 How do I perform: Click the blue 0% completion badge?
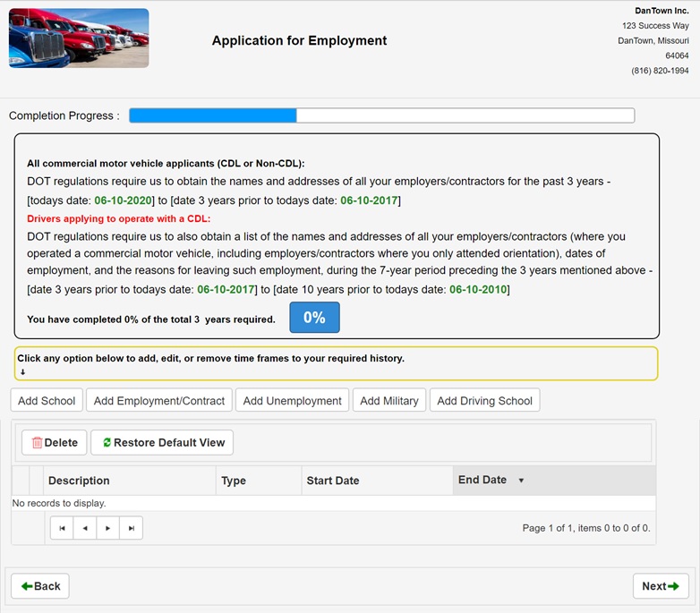pos(314,318)
